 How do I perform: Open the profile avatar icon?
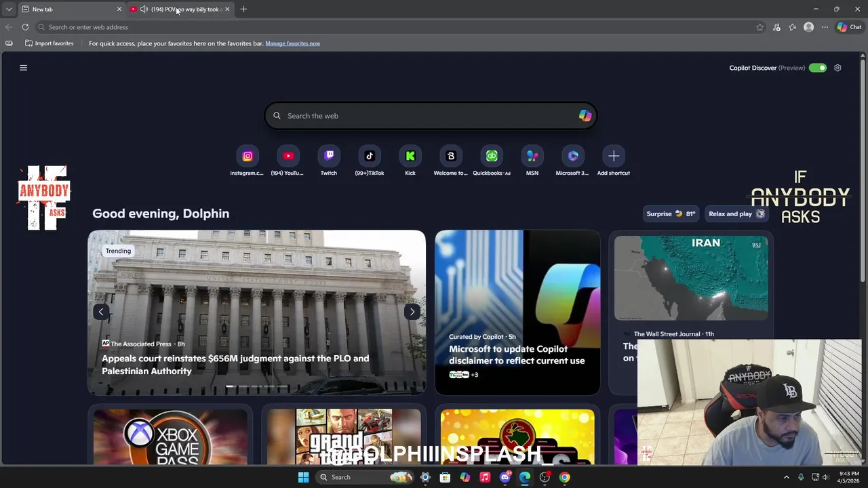[x=808, y=27]
